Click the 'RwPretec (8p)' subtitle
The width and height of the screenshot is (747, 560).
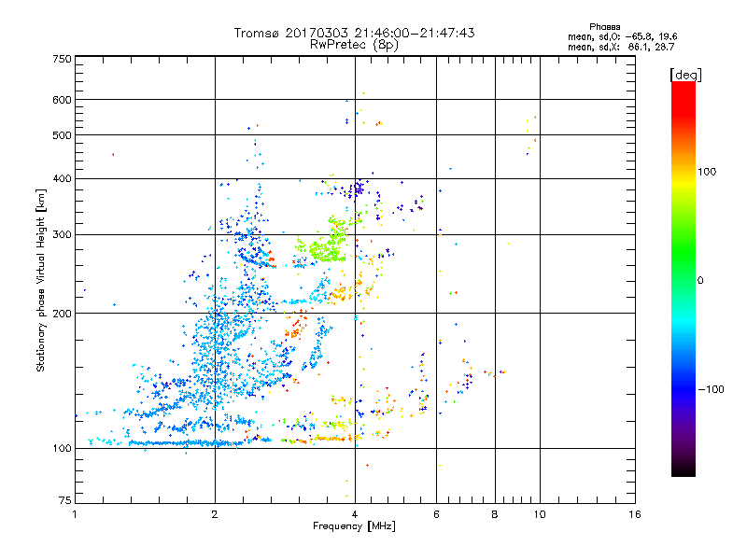354,45
